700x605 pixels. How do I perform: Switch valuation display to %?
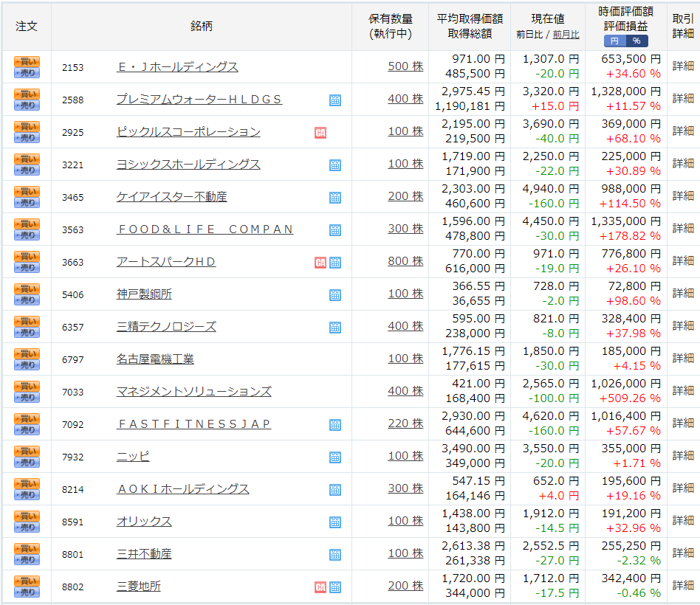click(x=636, y=41)
